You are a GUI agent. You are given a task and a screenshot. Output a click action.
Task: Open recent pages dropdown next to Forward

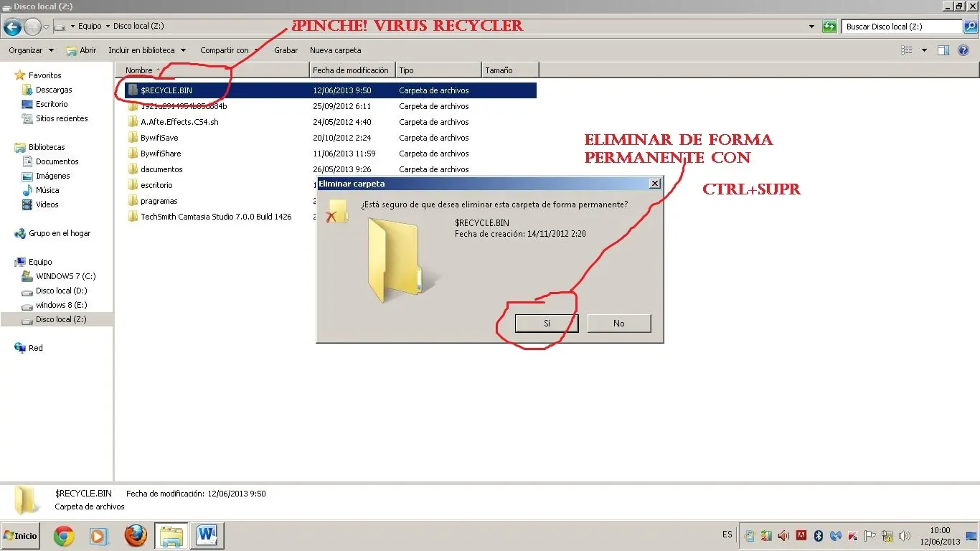pyautogui.click(x=46, y=27)
